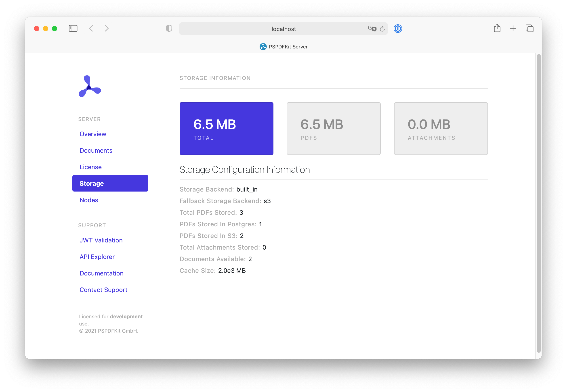This screenshot has height=392, width=567.
Task: Select the PSPDFKit Server tab
Action: 284,47
